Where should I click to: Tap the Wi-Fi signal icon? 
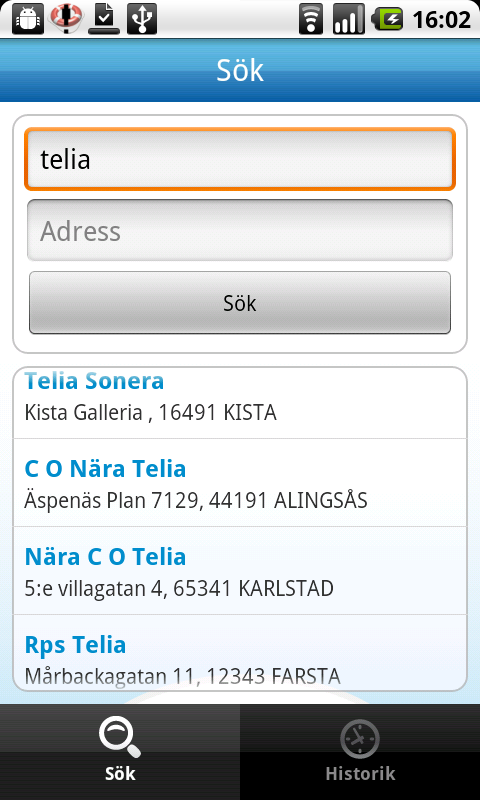[x=311, y=19]
